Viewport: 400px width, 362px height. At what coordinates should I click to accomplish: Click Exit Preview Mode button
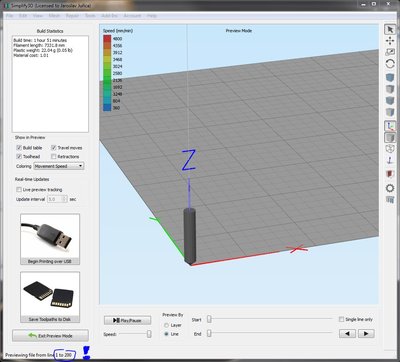[50, 336]
